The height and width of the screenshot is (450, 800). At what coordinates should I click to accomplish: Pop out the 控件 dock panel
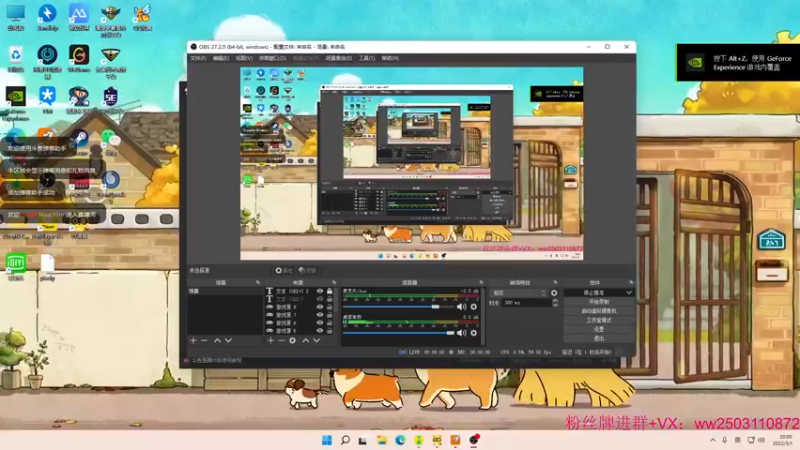pyautogui.click(x=631, y=282)
